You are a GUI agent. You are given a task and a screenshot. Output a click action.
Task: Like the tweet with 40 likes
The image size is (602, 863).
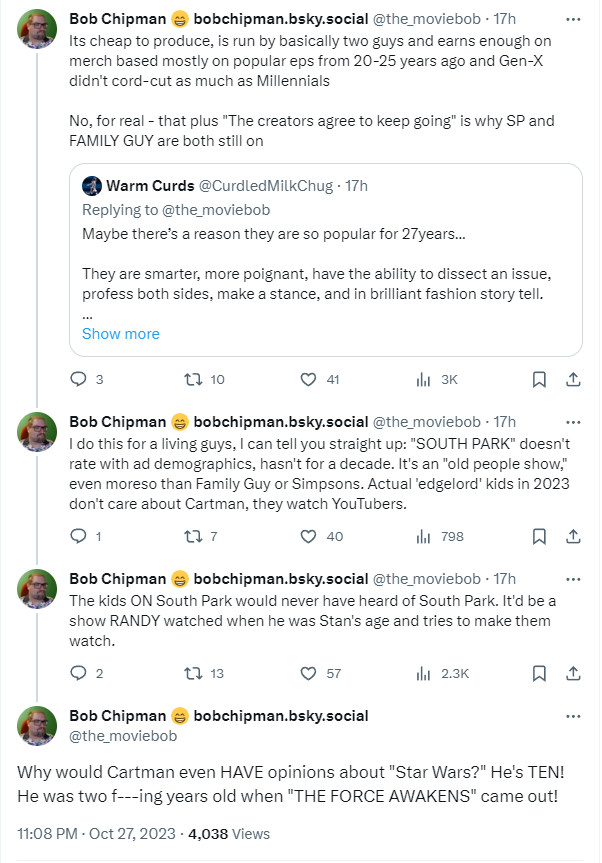tap(309, 536)
